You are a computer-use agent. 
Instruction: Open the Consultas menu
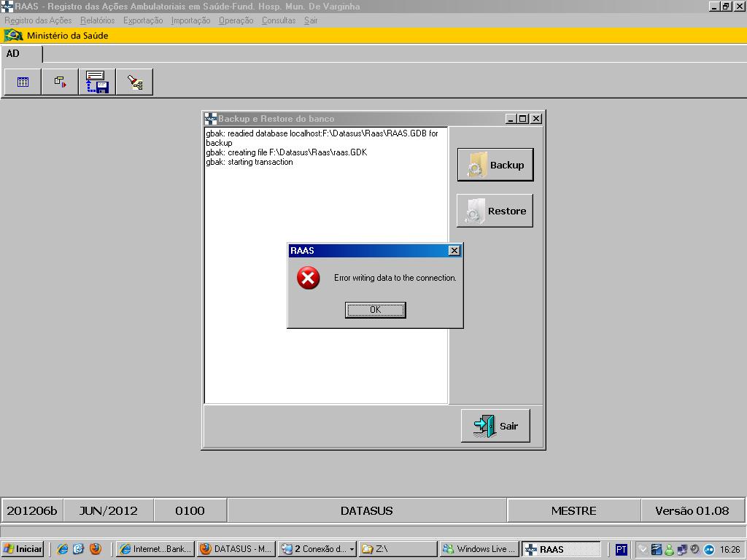pyautogui.click(x=279, y=20)
